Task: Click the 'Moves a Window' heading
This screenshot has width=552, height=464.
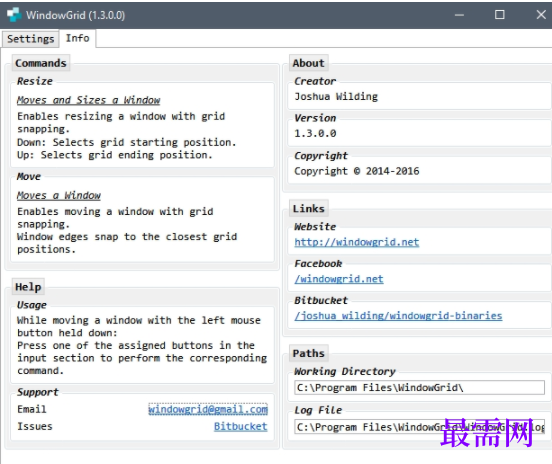Action: coord(59,195)
